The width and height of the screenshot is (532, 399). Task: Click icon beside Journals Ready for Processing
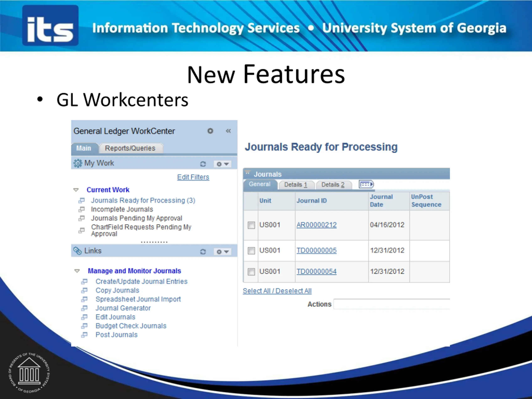click(82, 200)
